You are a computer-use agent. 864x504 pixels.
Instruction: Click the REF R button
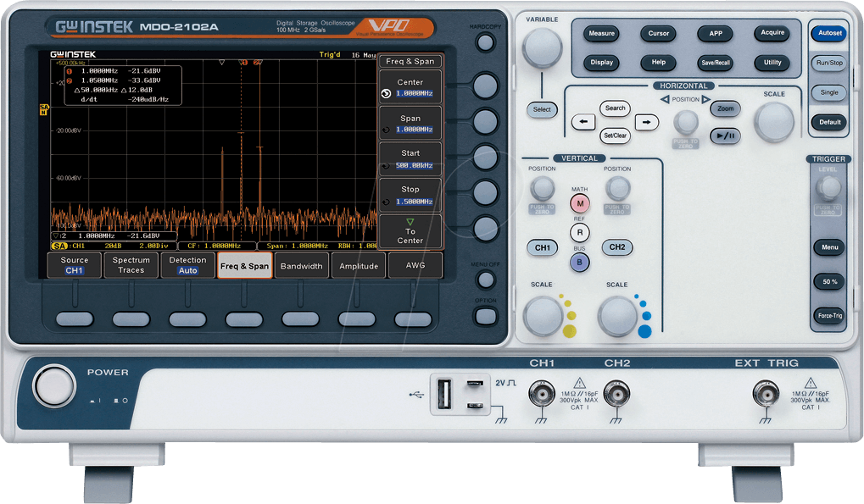coord(580,233)
